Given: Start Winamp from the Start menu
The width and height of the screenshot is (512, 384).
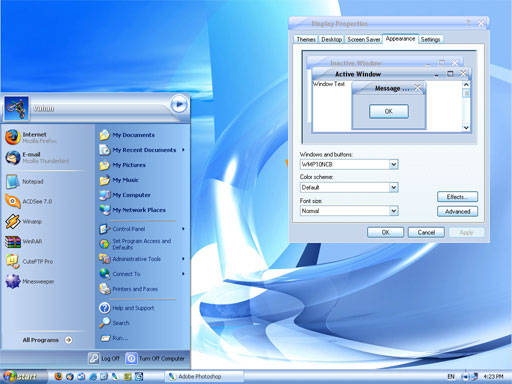Looking at the screenshot, I should (24, 221).
